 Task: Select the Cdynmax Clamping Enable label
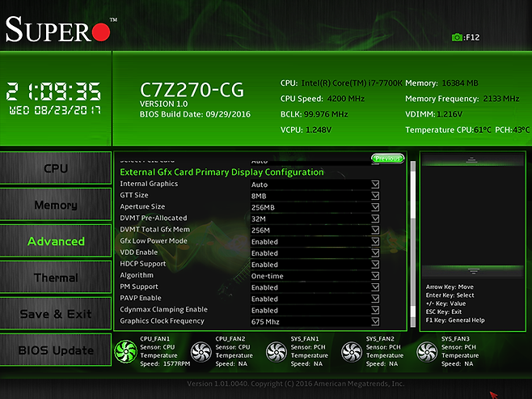(x=163, y=309)
